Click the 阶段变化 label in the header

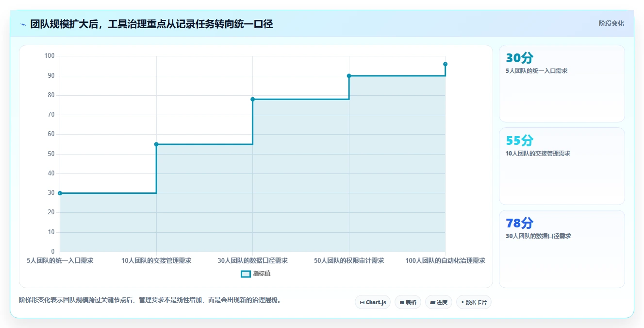(x=611, y=23)
